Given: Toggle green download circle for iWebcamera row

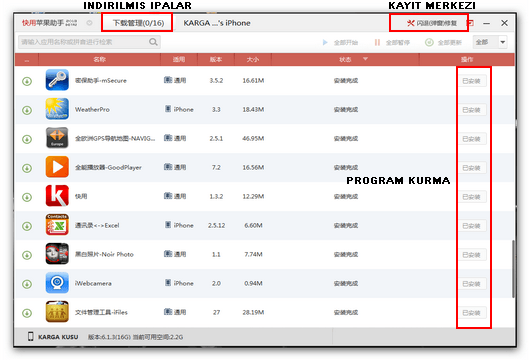Looking at the screenshot, I should click(27, 284).
